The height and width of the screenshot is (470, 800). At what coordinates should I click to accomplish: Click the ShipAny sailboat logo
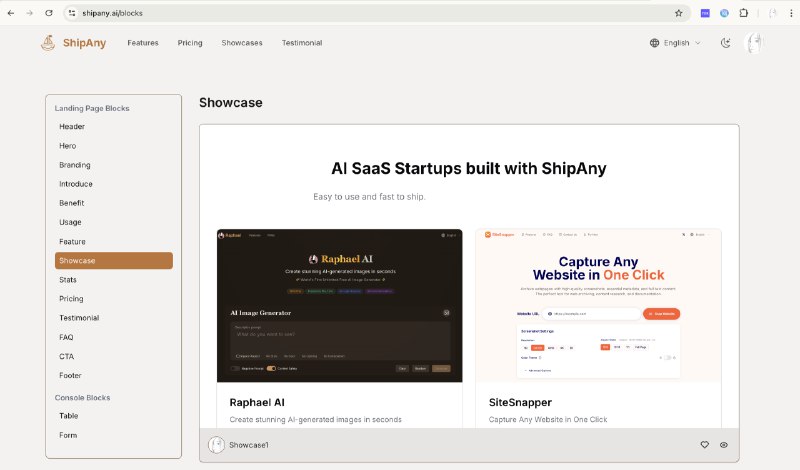coord(48,43)
